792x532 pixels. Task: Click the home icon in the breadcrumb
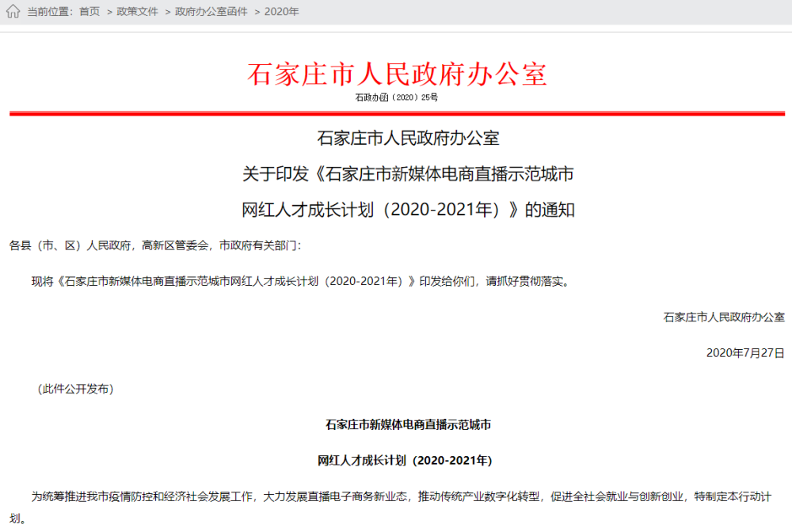[x=13, y=11]
